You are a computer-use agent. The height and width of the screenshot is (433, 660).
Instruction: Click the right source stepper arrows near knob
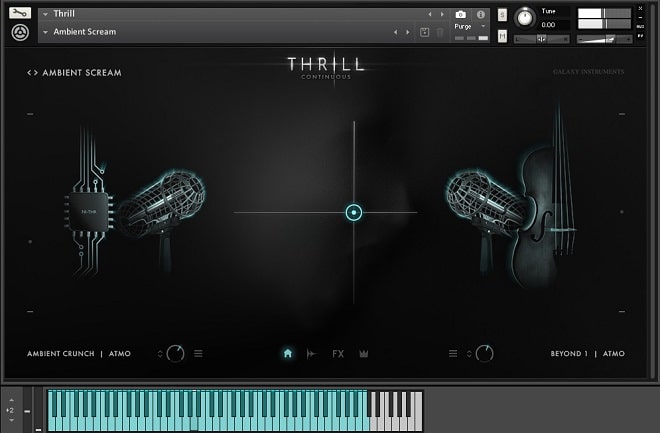(x=469, y=353)
